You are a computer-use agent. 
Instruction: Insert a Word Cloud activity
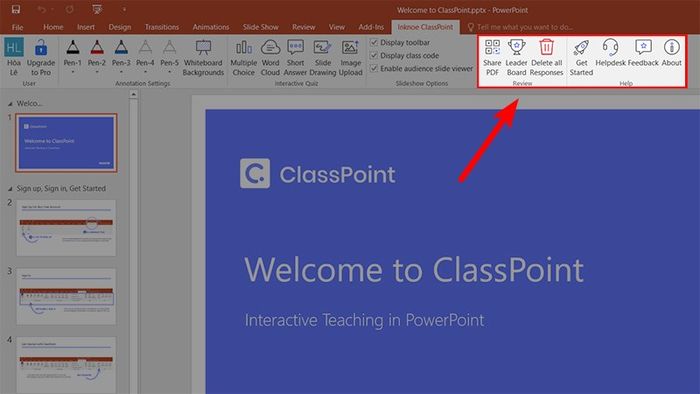(270, 57)
